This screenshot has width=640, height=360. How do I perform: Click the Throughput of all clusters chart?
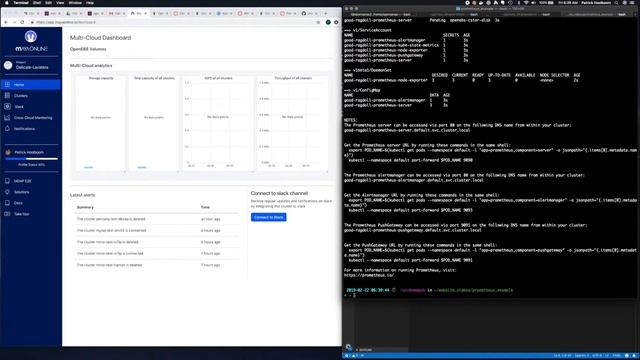[x=292, y=123]
